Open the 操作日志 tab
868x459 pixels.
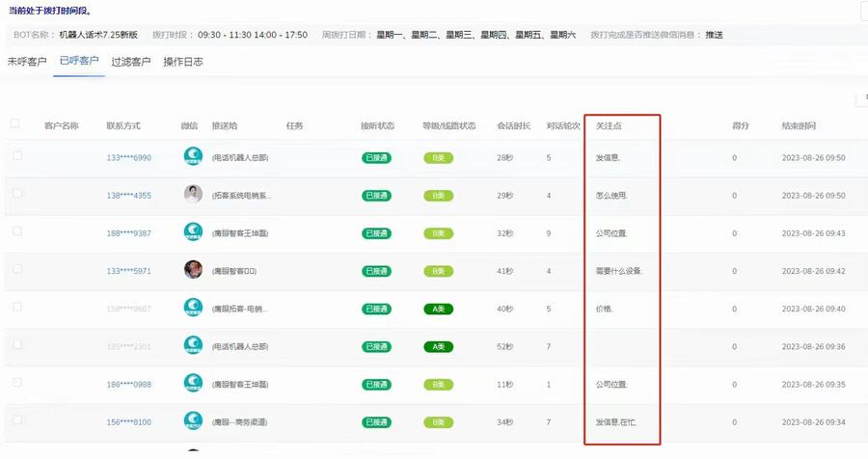click(182, 62)
